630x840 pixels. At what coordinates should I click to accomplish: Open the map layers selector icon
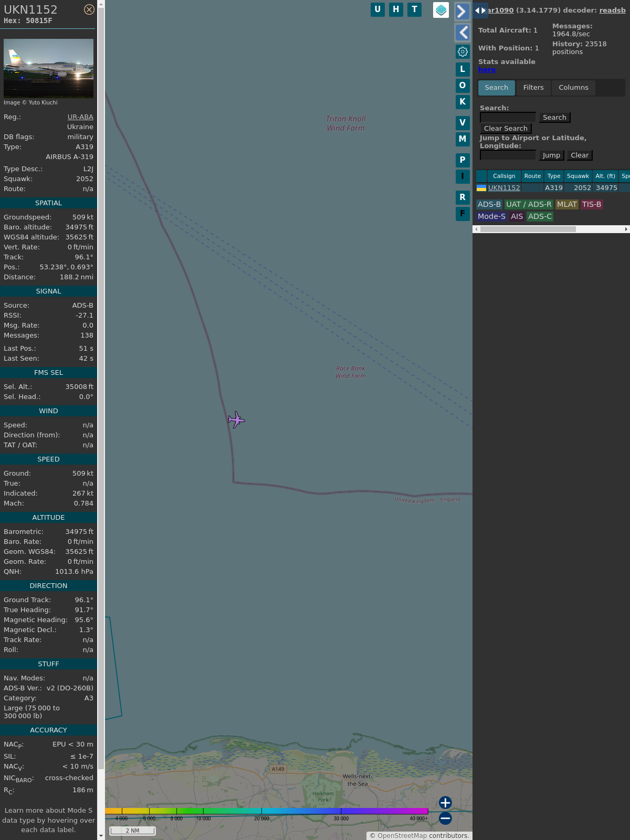tap(441, 10)
